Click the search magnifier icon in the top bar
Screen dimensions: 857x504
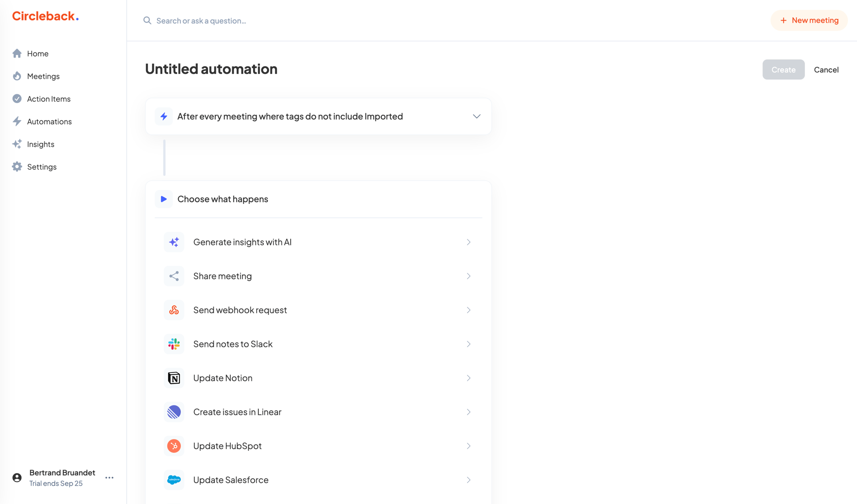click(x=147, y=20)
